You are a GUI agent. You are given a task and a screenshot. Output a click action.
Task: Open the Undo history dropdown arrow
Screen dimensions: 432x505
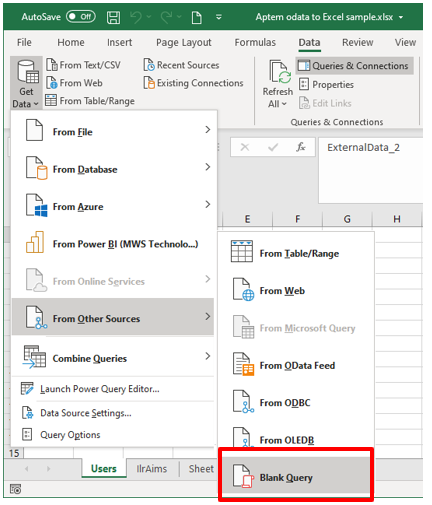click(x=149, y=17)
